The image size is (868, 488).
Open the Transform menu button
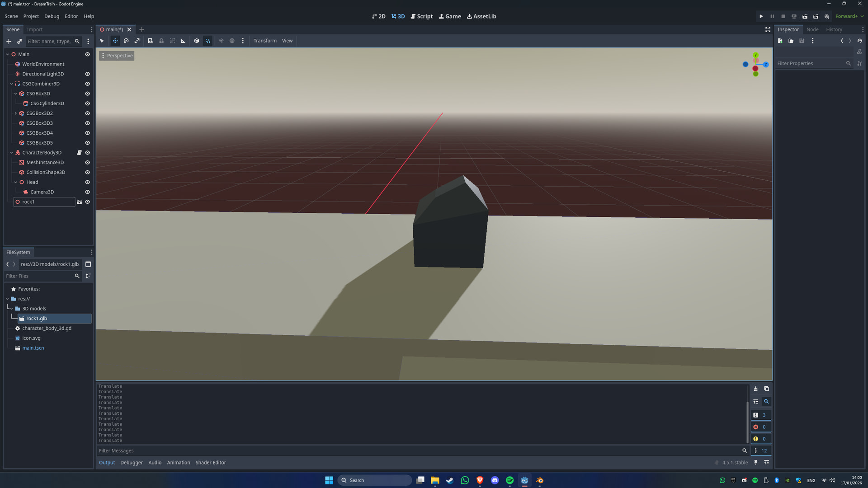click(265, 41)
